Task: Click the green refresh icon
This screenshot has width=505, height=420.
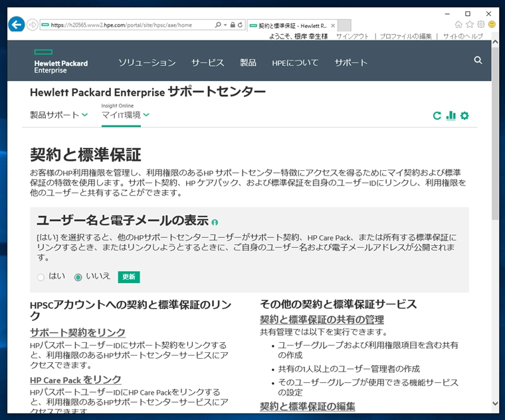Action: click(x=437, y=116)
